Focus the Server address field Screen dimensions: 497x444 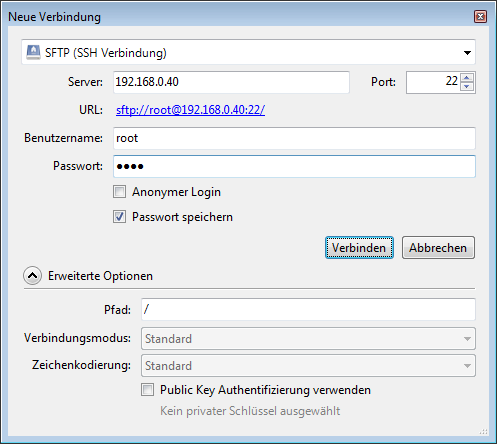[231, 82]
